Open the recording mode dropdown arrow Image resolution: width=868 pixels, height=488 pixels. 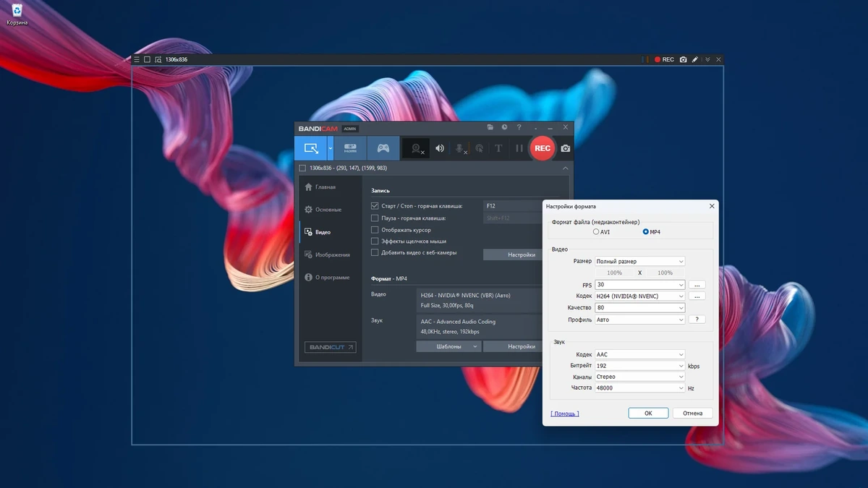331,148
